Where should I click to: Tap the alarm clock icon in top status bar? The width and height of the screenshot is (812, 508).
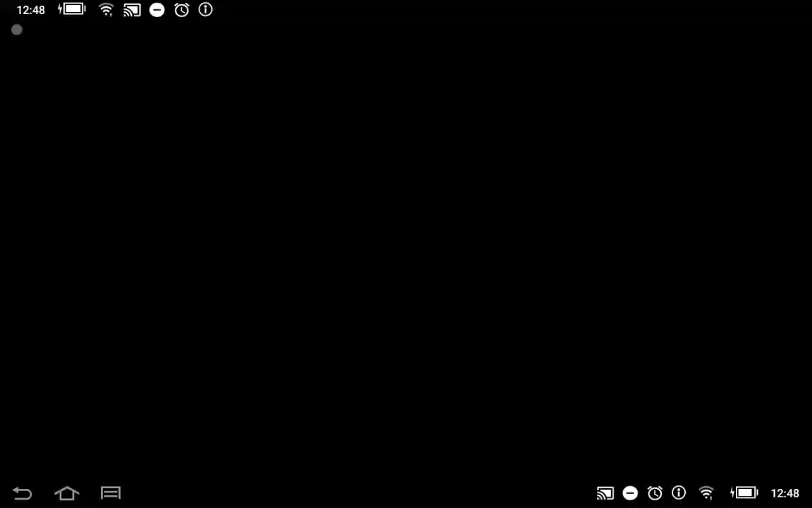tap(182, 10)
